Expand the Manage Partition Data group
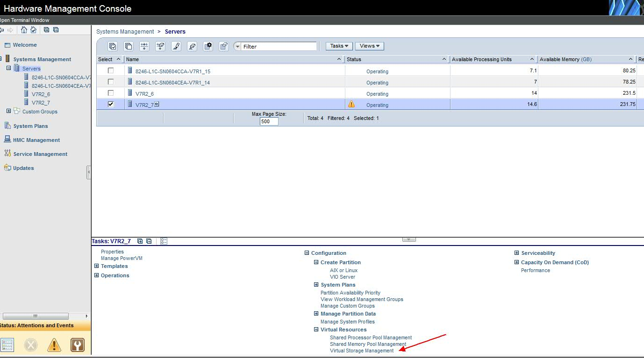This screenshot has height=358, width=644. (316, 314)
